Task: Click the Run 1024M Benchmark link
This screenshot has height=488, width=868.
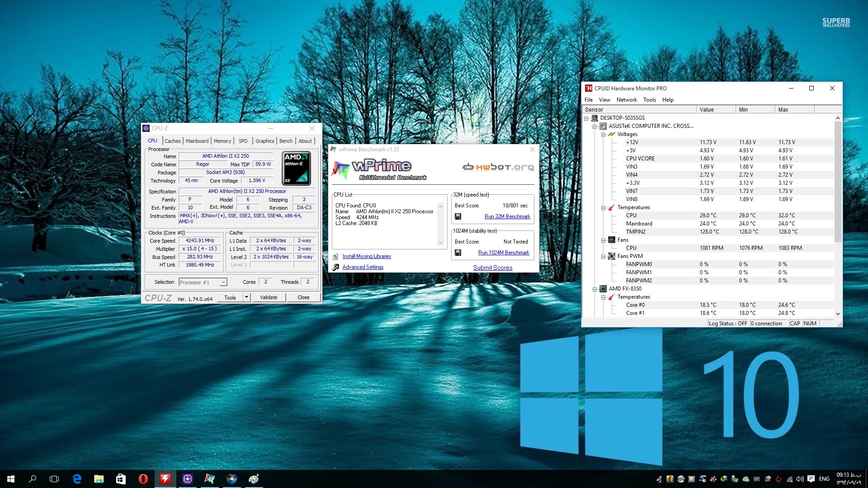Action: pyautogui.click(x=504, y=253)
